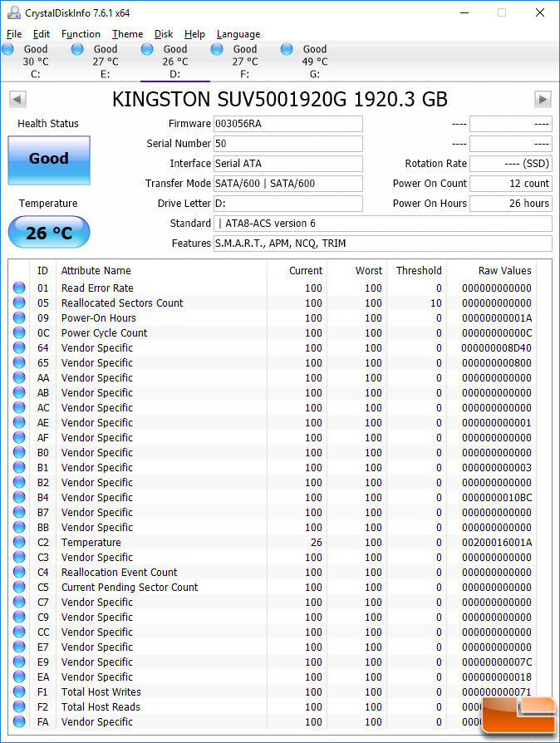Open the File menu
560x743 pixels.
click(14, 34)
